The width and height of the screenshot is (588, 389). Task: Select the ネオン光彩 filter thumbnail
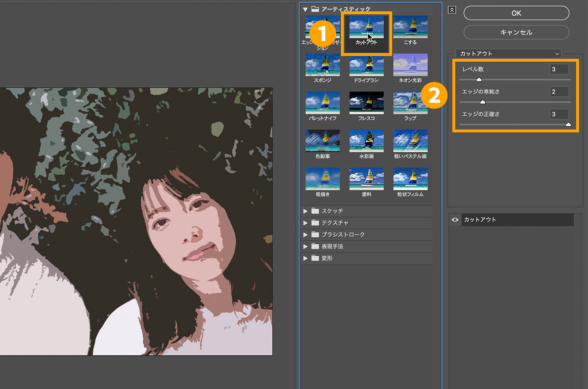410,65
